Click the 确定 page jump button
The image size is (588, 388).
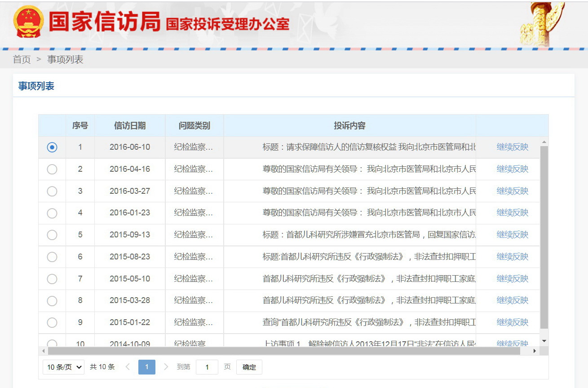[x=249, y=367]
